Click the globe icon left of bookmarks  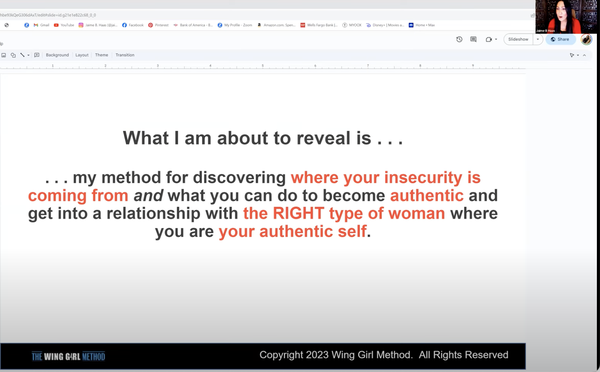pos(7,25)
